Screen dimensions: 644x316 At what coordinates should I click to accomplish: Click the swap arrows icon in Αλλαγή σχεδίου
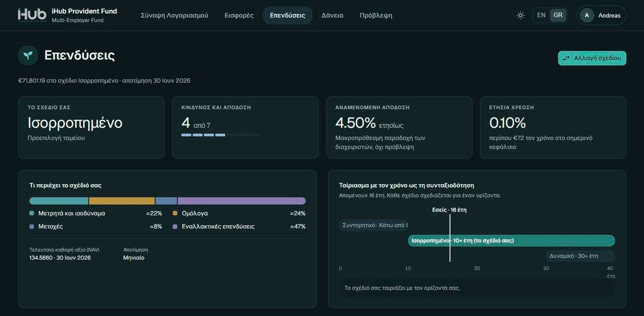coord(566,58)
